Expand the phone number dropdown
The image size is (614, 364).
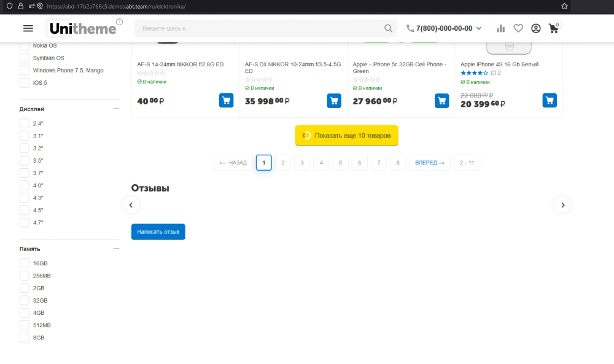click(479, 28)
